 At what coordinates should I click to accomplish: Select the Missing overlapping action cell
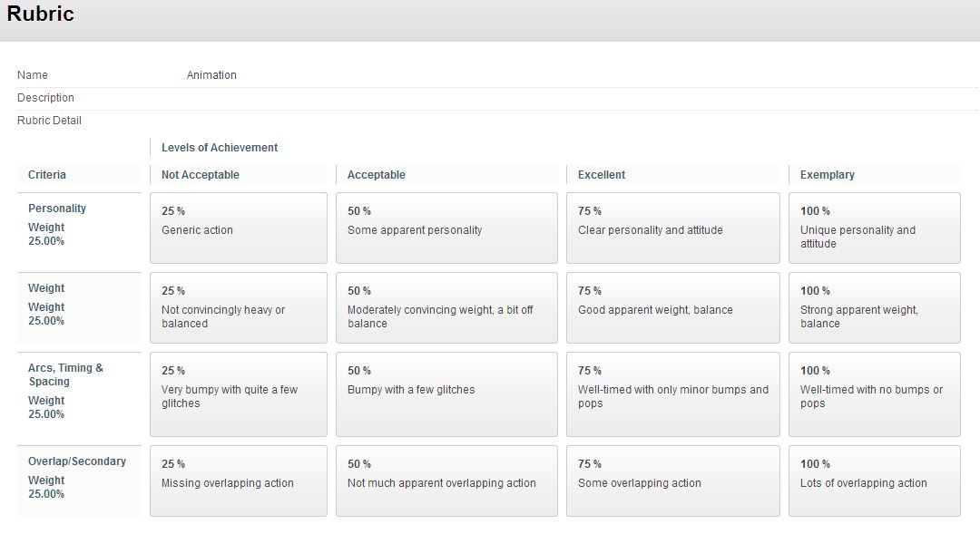[x=238, y=481]
